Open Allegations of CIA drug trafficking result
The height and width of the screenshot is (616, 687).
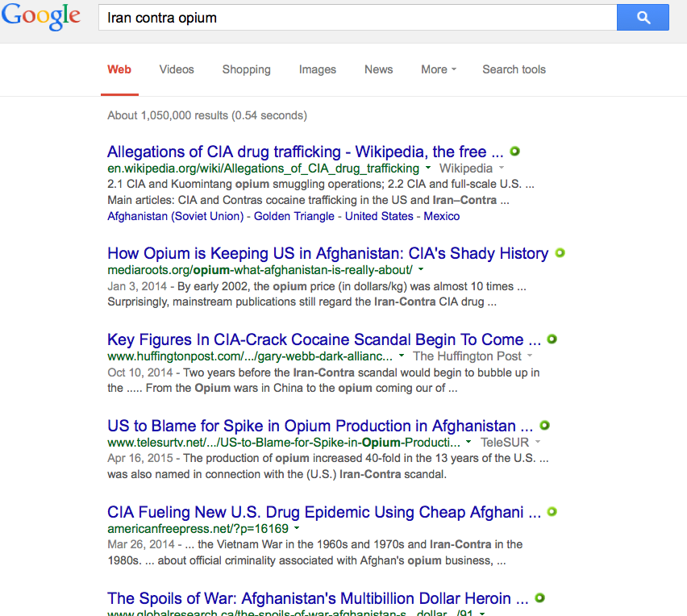[x=306, y=152]
